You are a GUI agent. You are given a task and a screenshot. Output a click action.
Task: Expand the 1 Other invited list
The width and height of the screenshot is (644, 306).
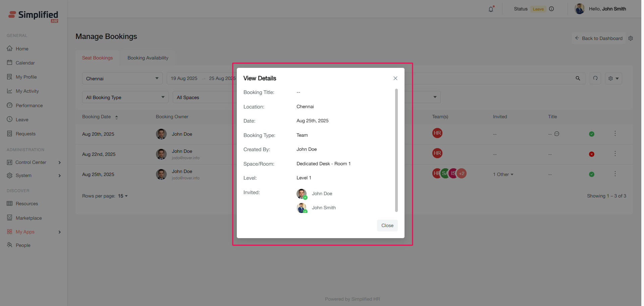[503, 174]
